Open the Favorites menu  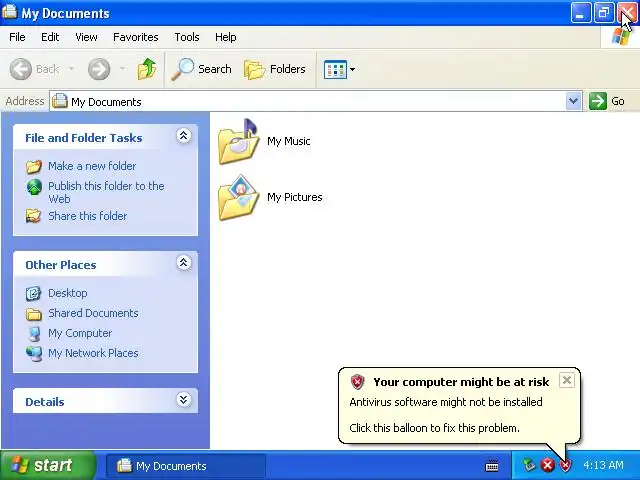click(x=136, y=37)
